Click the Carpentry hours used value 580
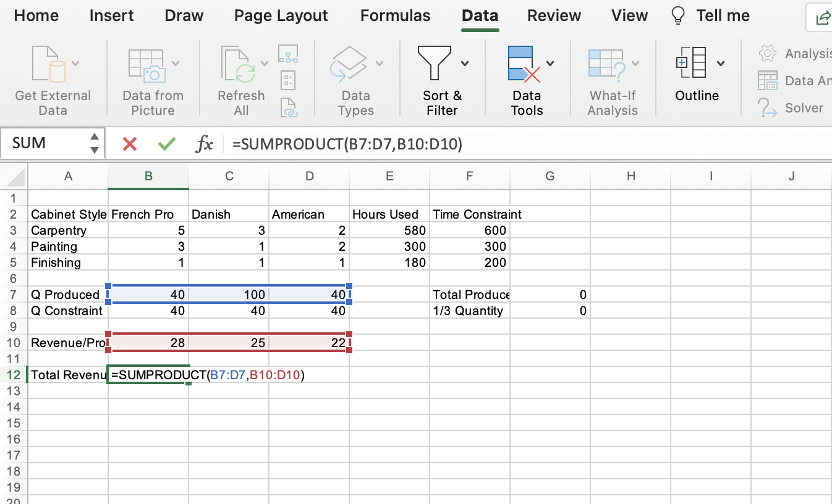 [389, 230]
